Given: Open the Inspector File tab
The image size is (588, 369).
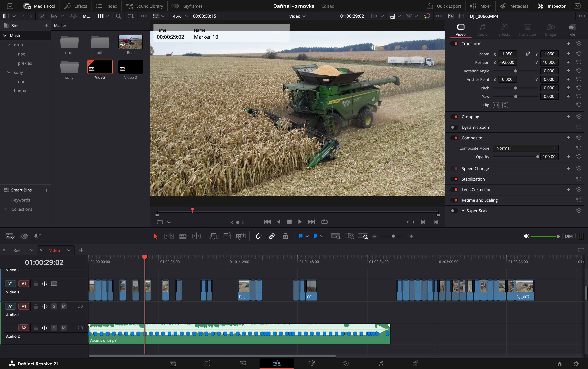Looking at the screenshot, I should pos(572,30).
